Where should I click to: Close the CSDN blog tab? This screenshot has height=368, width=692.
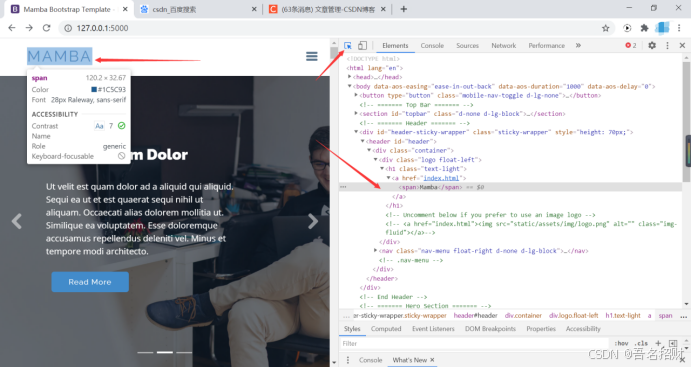tap(383, 9)
